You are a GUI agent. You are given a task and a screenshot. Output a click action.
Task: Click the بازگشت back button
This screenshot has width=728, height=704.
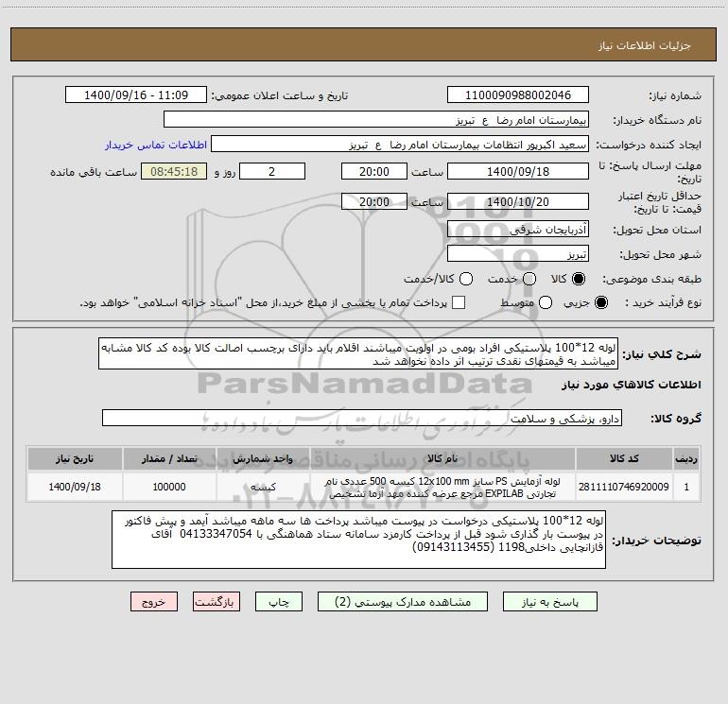217,602
